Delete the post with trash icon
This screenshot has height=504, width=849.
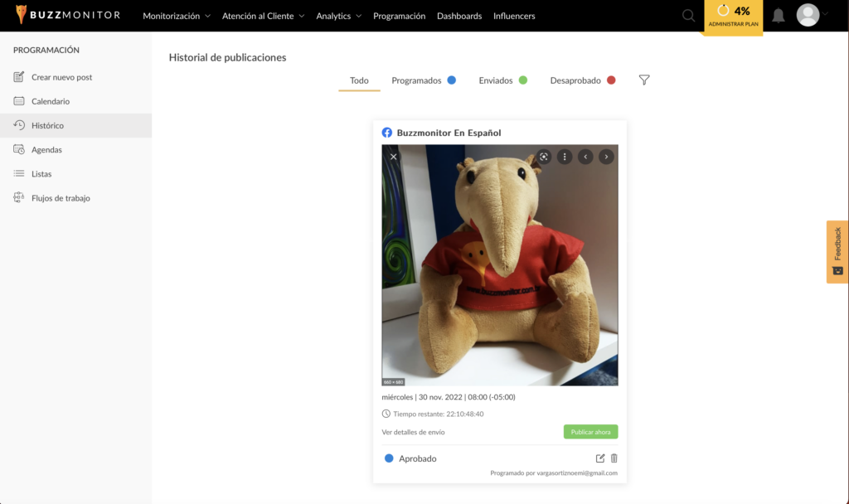(614, 458)
